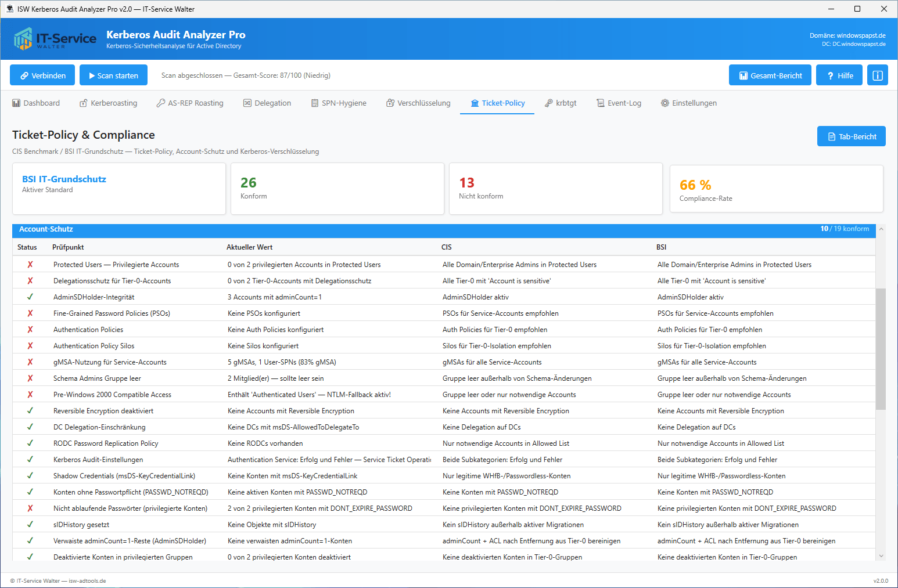This screenshot has height=588, width=898.
Task: Select 'Verwaiste adminCount=1-Reste (AdminSDHolder)' row
Action: click(x=444, y=541)
